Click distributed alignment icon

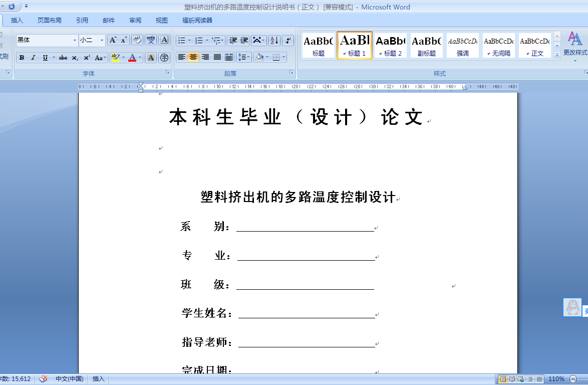pos(229,57)
